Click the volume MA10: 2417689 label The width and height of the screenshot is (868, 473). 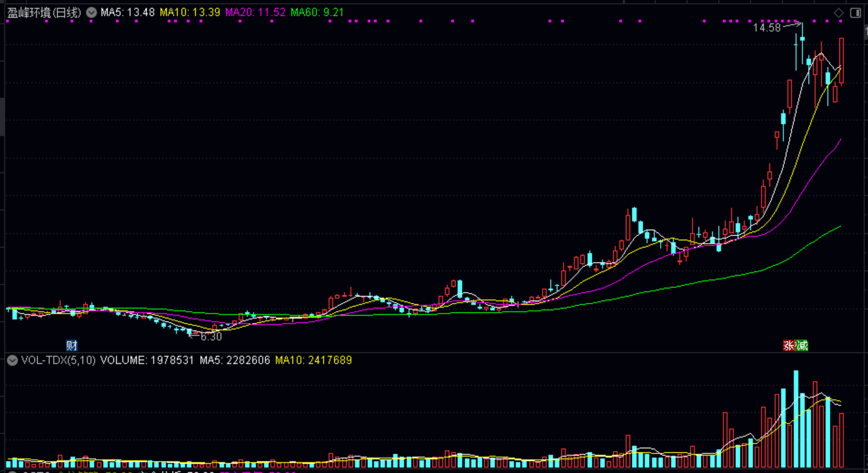[x=313, y=360]
